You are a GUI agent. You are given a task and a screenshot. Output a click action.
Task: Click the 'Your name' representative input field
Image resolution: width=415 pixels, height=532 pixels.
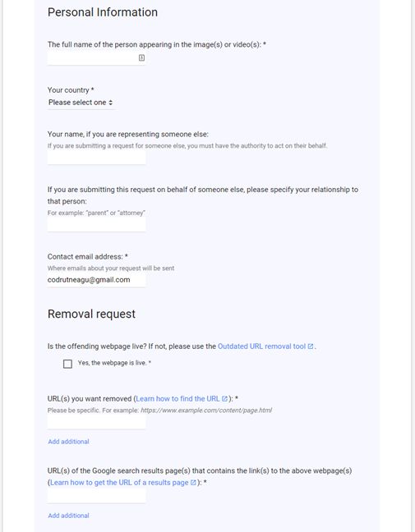pyautogui.click(x=96, y=158)
